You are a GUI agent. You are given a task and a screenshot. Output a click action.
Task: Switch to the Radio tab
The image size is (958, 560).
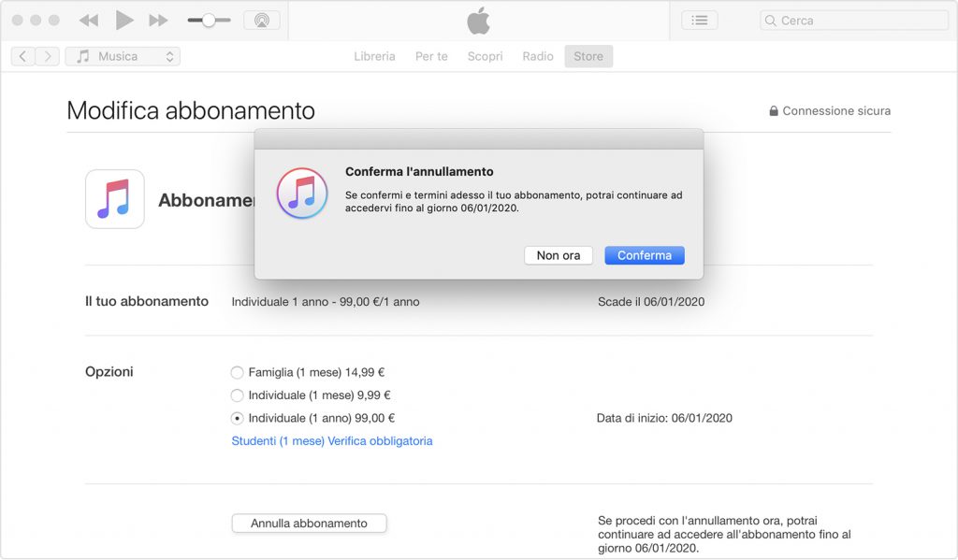point(538,56)
